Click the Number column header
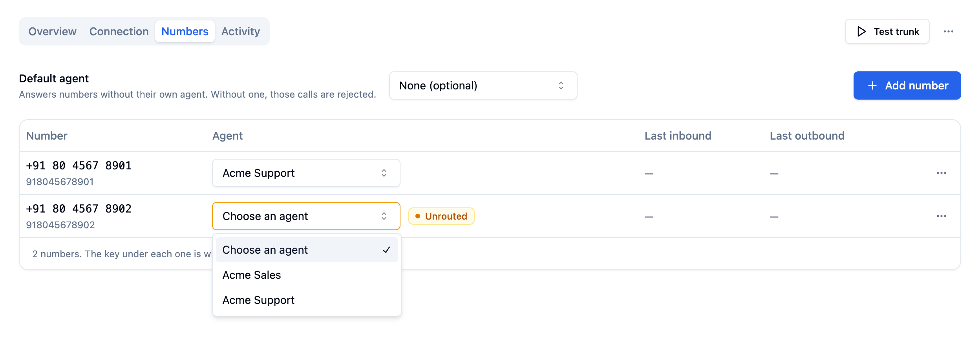Image resolution: width=980 pixels, height=338 pixels. point(47,136)
